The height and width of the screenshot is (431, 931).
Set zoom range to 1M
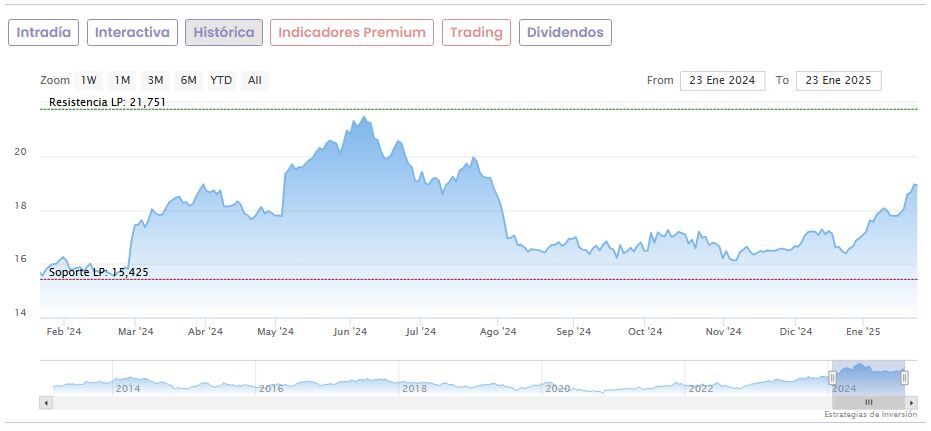coord(122,80)
